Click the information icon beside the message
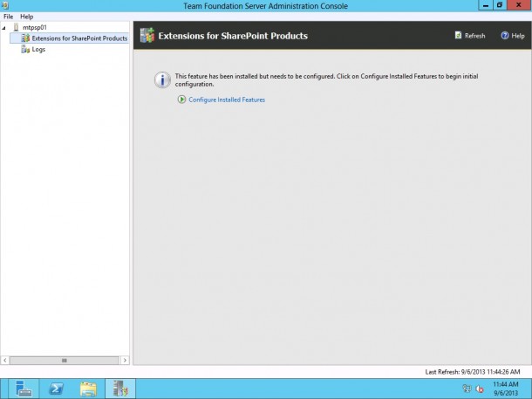 click(162, 80)
